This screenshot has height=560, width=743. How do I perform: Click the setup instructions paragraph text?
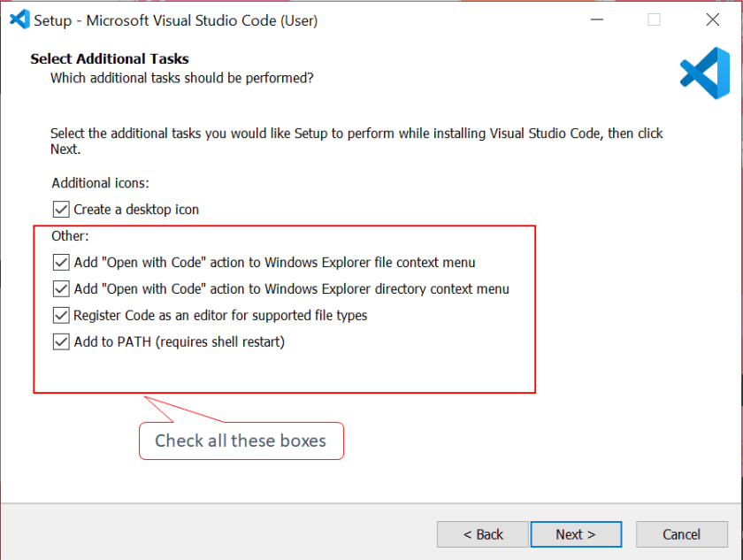click(x=354, y=140)
